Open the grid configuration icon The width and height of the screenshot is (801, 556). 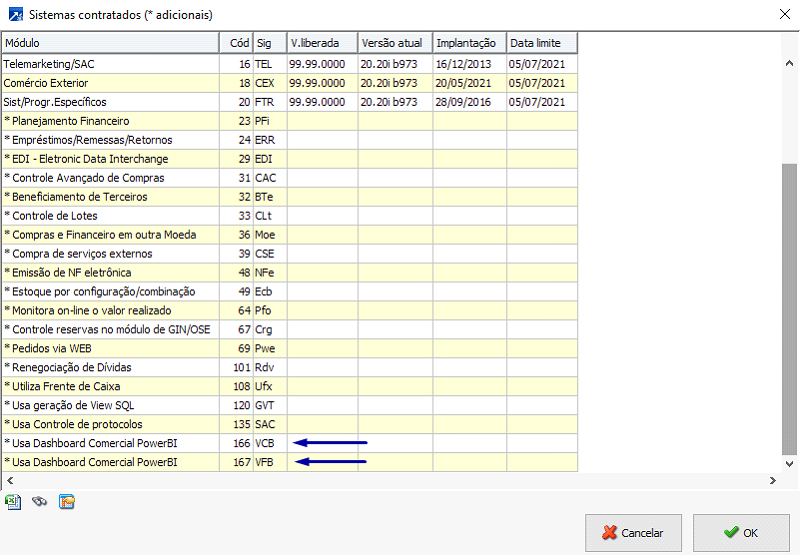(67, 502)
